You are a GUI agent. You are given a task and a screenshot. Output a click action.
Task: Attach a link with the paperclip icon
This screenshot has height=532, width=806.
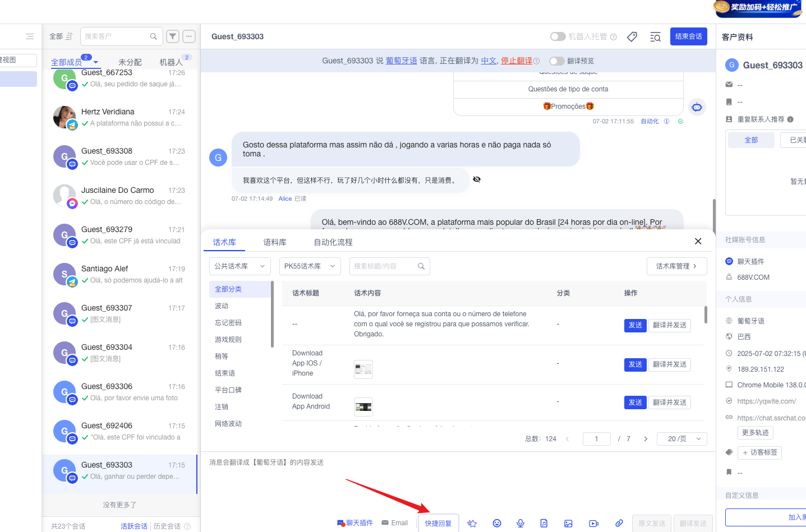point(619,523)
